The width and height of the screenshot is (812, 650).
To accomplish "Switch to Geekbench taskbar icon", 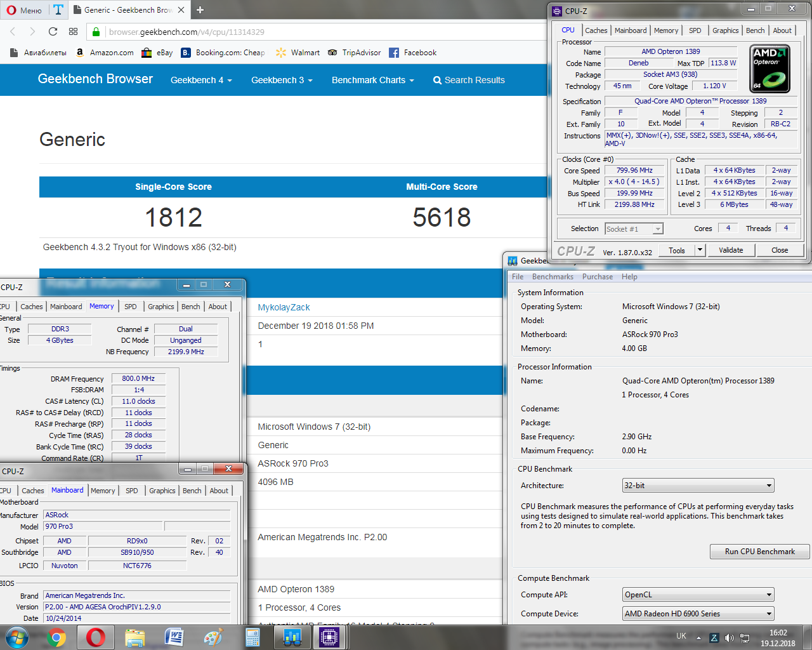I will click(x=292, y=637).
